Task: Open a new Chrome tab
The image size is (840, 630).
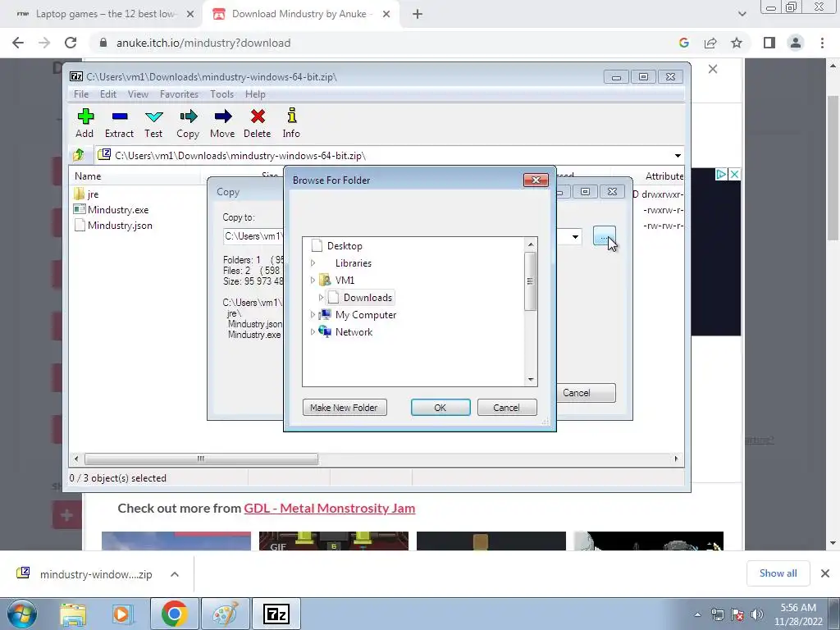Action: coord(418,15)
